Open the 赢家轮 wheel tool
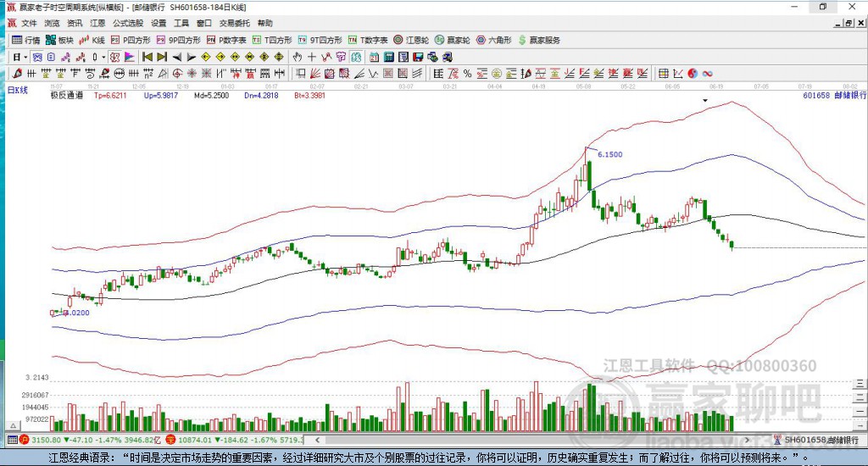Image resolution: width=868 pixels, height=466 pixels. (453, 40)
